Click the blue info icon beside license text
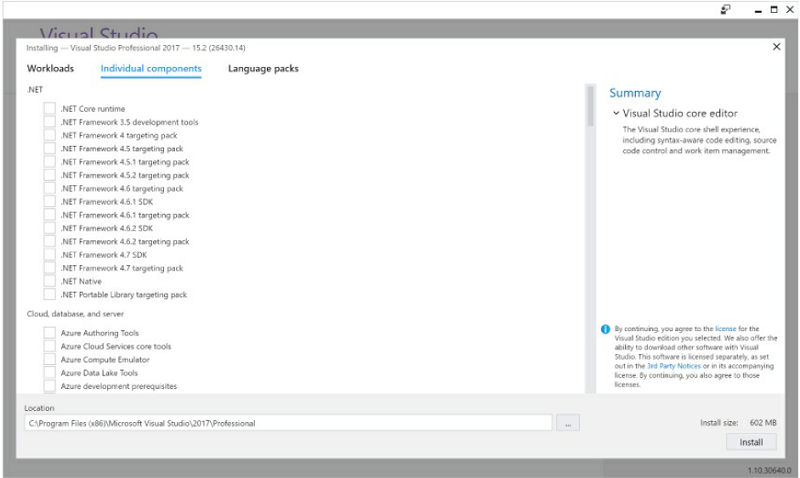Screen dimensions: 800x478 click(x=605, y=329)
